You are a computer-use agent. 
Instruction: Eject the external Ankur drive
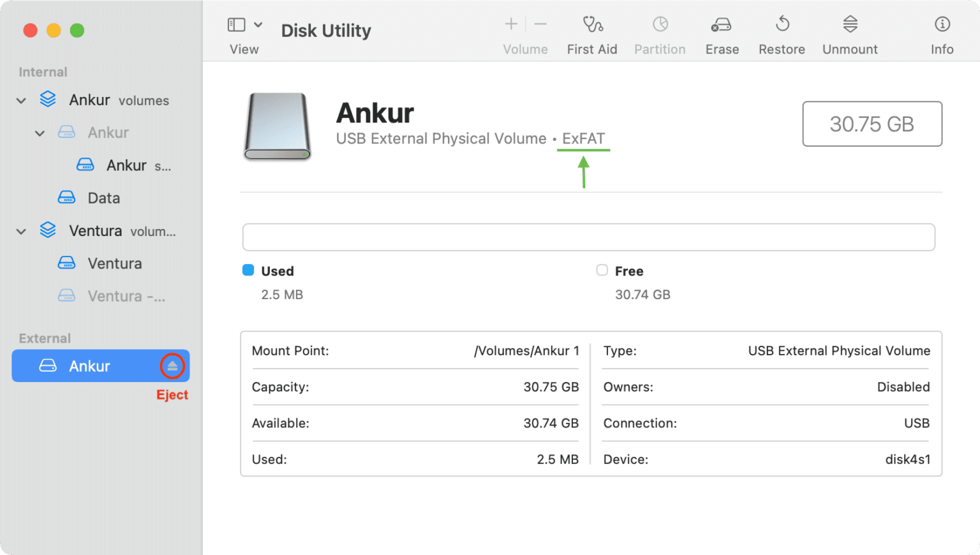pyautogui.click(x=172, y=366)
